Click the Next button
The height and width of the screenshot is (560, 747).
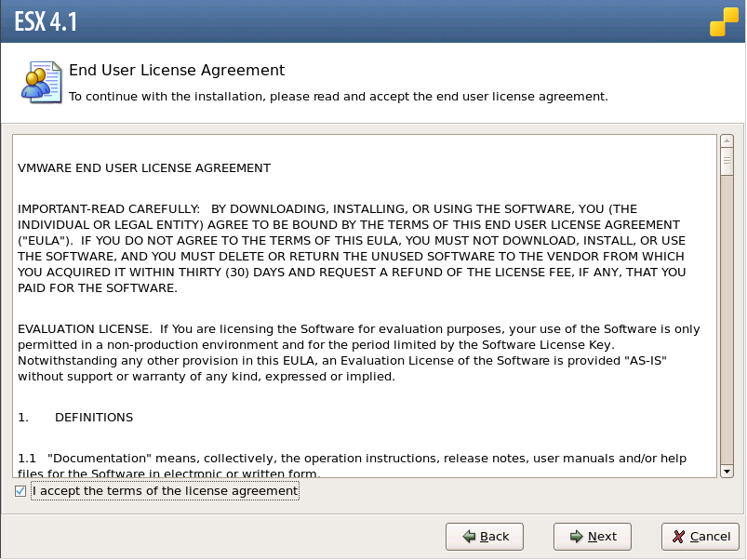pyautogui.click(x=593, y=537)
